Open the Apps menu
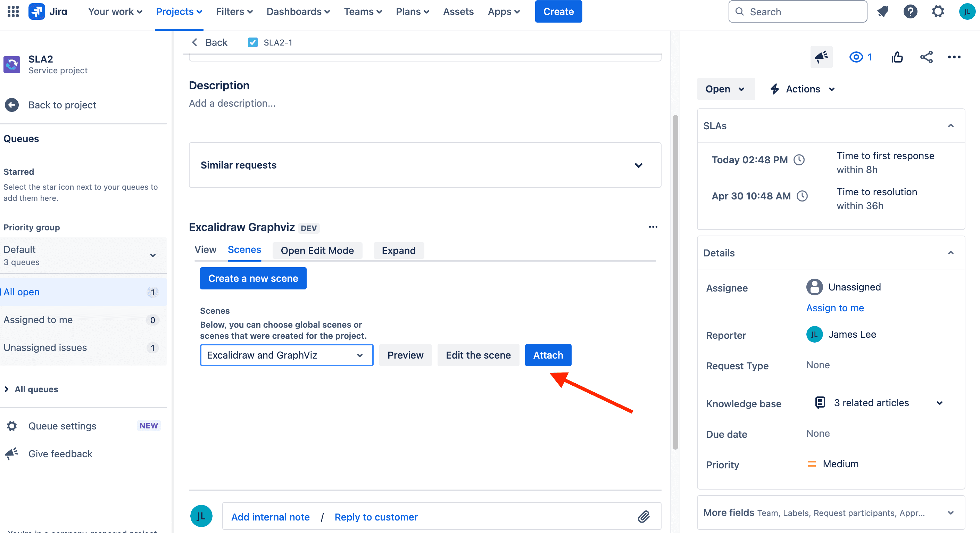The height and width of the screenshot is (533, 980). [504, 11]
